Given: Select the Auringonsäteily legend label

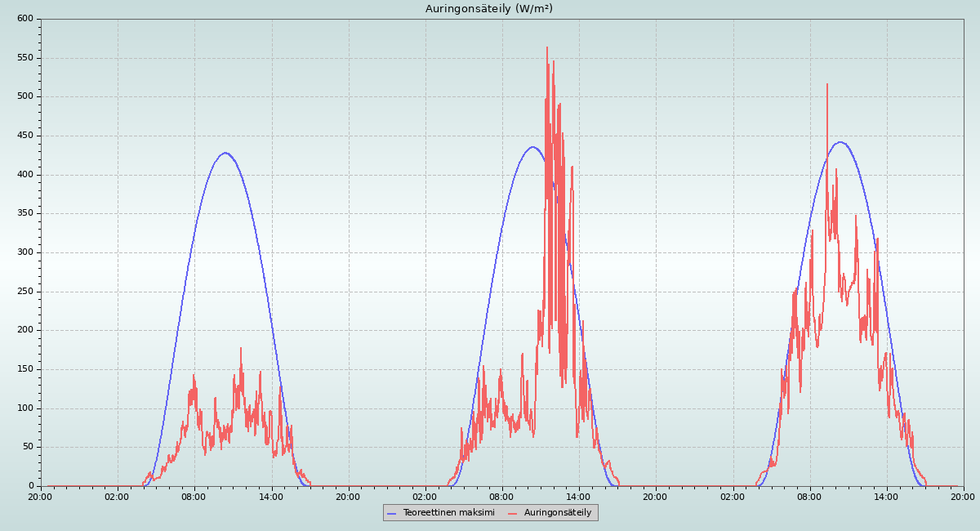Looking at the screenshot, I should click(x=557, y=512).
